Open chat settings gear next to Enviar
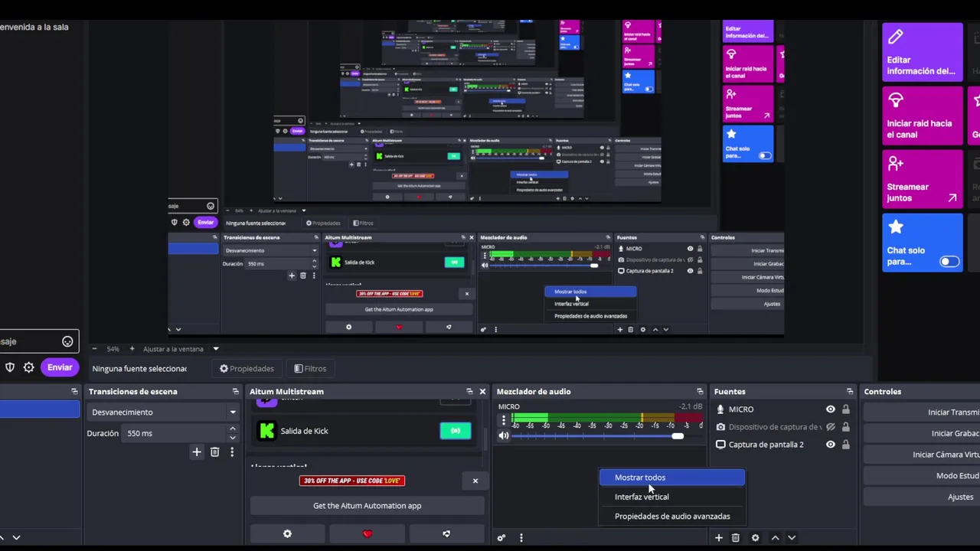This screenshot has height=551, width=980. pos(28,367)
